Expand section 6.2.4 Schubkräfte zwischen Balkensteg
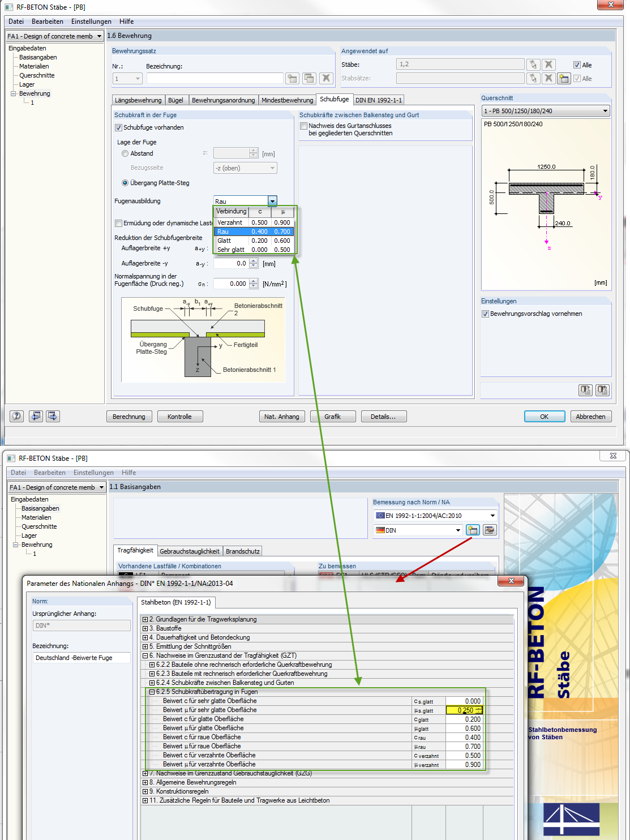The width and height of the screenshot is (630, 840). [x=152, y=683]
